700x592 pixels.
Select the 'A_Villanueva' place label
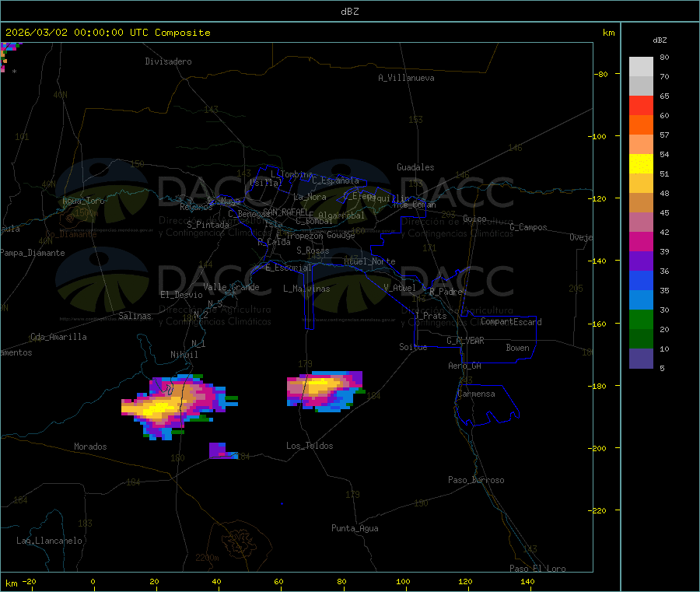click(406, 78)
